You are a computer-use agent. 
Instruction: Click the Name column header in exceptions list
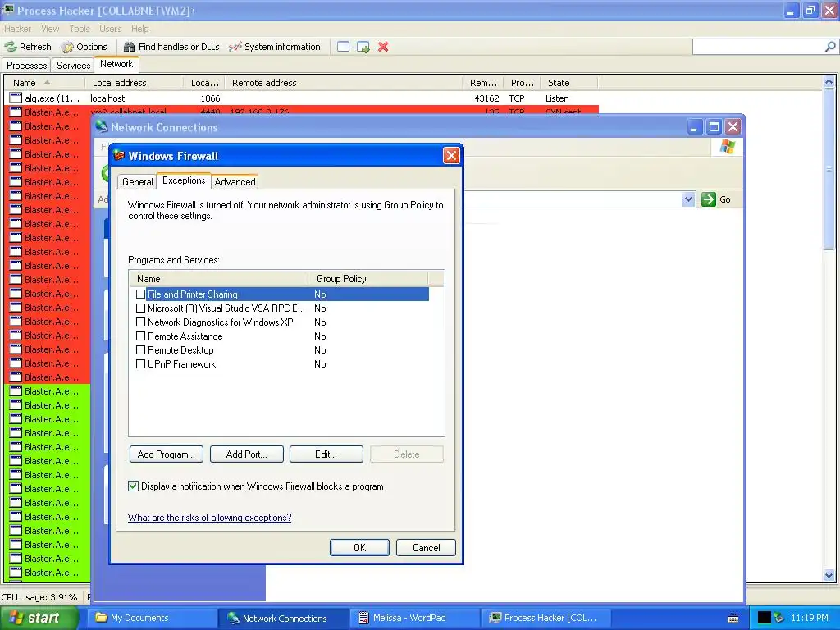pos(218,279)
